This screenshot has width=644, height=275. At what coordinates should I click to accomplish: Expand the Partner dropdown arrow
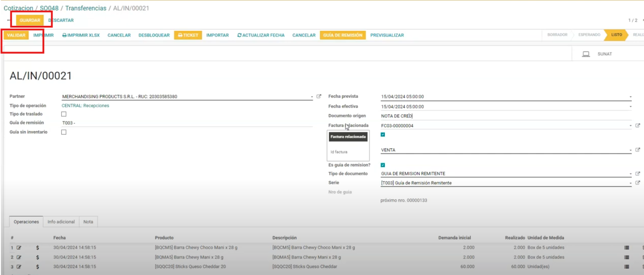(312, 97)
